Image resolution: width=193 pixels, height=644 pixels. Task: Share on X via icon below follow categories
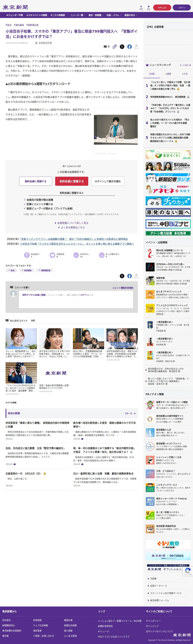point(122,276)
